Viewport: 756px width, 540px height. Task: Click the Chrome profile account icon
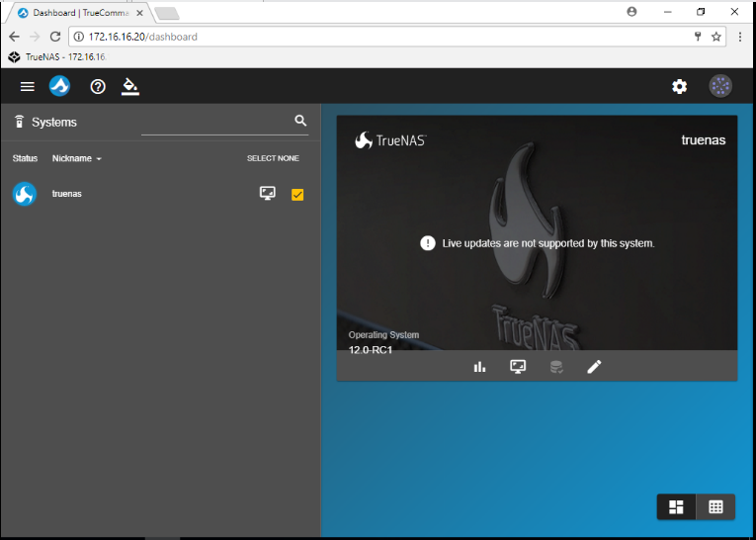pyautogui.click(x=631, y=12)
